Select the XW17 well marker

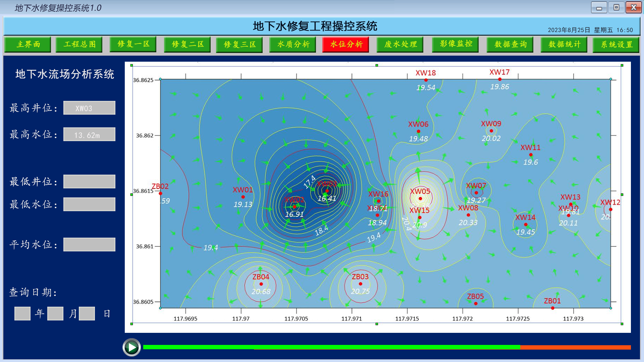(x=500, y=79)
